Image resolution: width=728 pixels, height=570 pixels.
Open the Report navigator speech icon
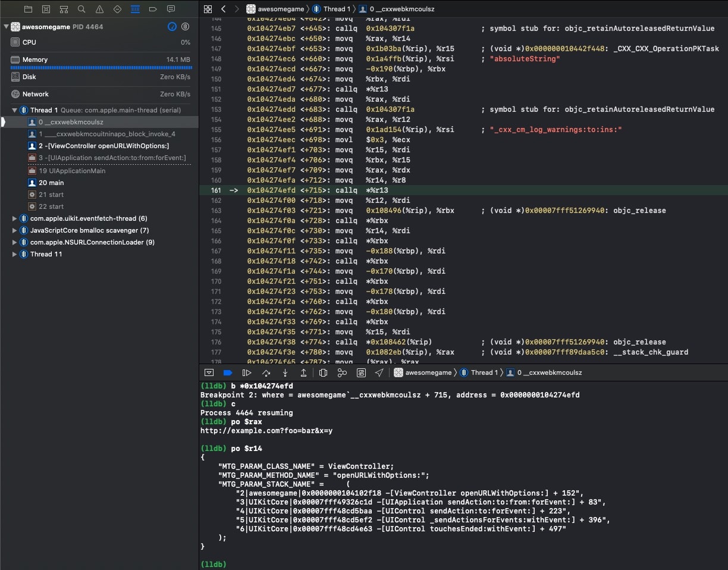click(171, 9)
